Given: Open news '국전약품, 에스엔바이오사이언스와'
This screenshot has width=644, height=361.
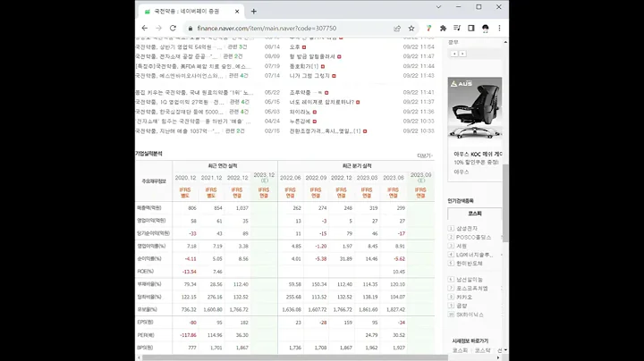Looking at the screenshot, I should pyautogui.click(x=180, y=76).
